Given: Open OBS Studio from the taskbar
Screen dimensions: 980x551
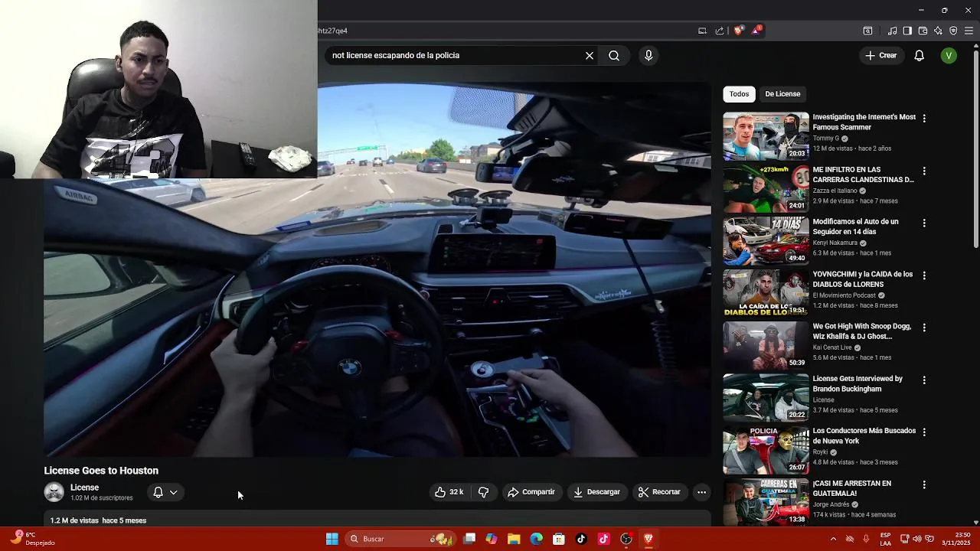Looking at the screenshot, I should pyautogui.click(x=626, y=539).
